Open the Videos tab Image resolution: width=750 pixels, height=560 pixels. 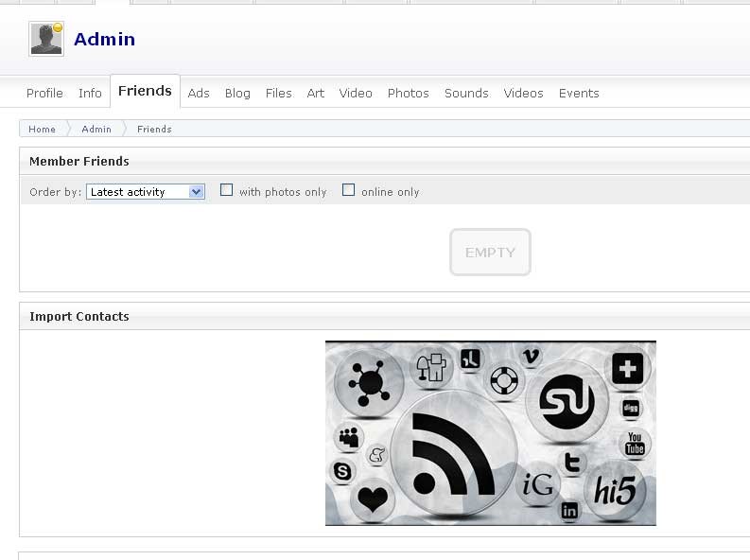[523, 93]
